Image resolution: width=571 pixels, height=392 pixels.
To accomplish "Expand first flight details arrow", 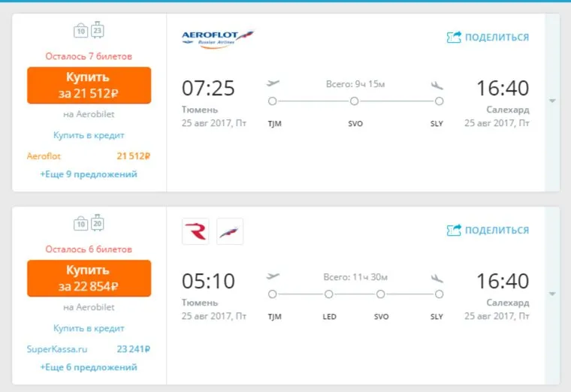I will [552, 101].
